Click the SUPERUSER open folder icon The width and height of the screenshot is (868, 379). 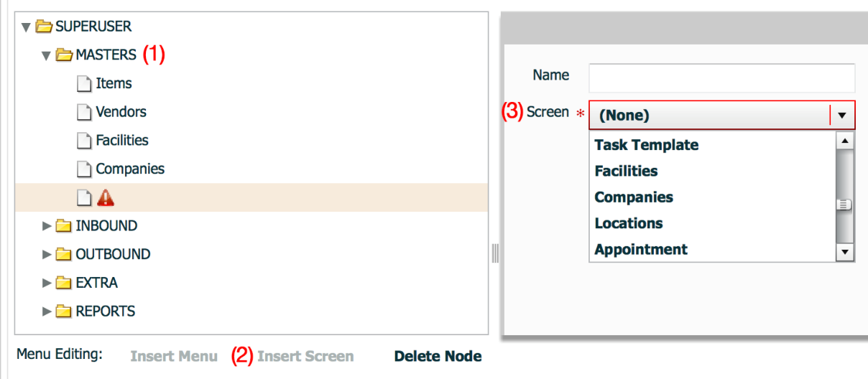(44, 27)
